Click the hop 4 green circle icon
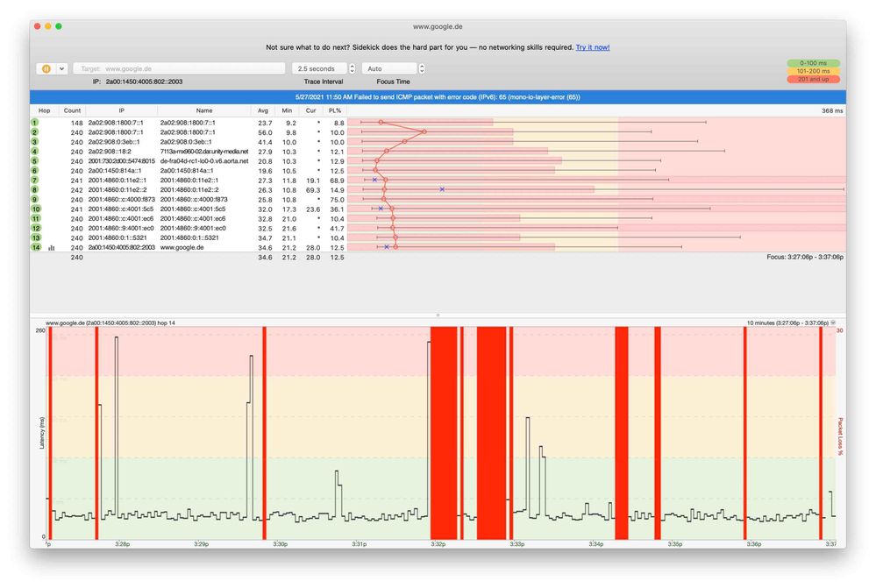 click(x=35, y=152)
